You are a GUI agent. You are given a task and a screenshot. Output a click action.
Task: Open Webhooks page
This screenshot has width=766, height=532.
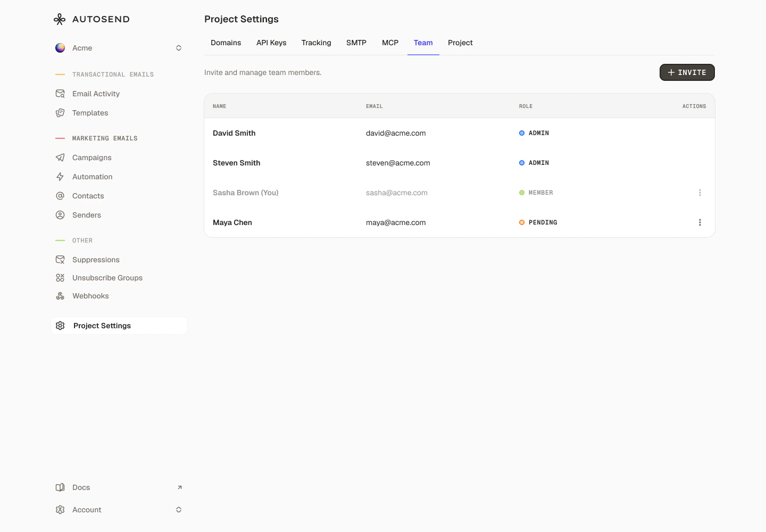click(x=91, y=296)
